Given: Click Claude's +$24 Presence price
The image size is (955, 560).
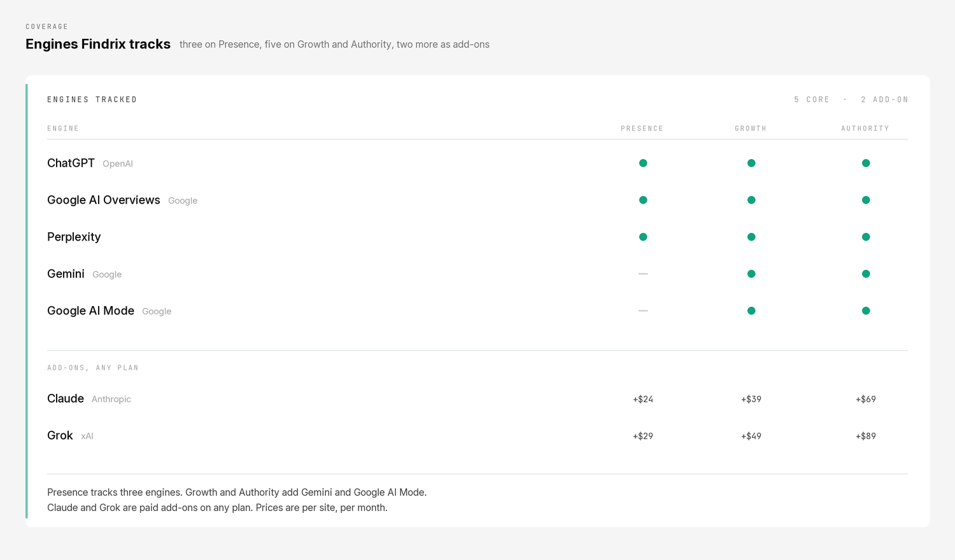Looking at the screenshot, I should tap(643, 399).
